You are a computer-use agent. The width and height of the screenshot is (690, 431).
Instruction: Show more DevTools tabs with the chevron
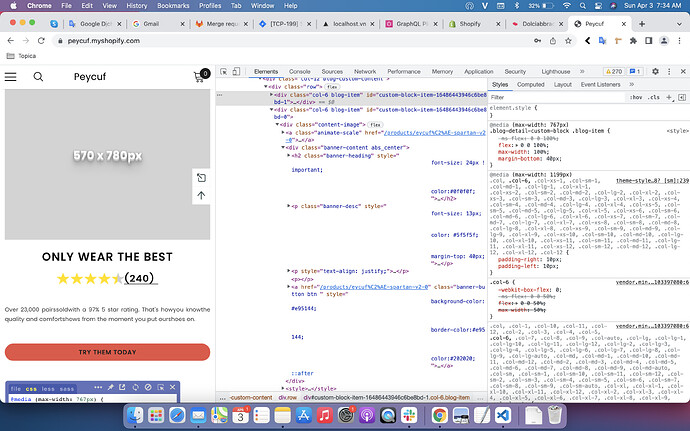(x=582, y=71)
